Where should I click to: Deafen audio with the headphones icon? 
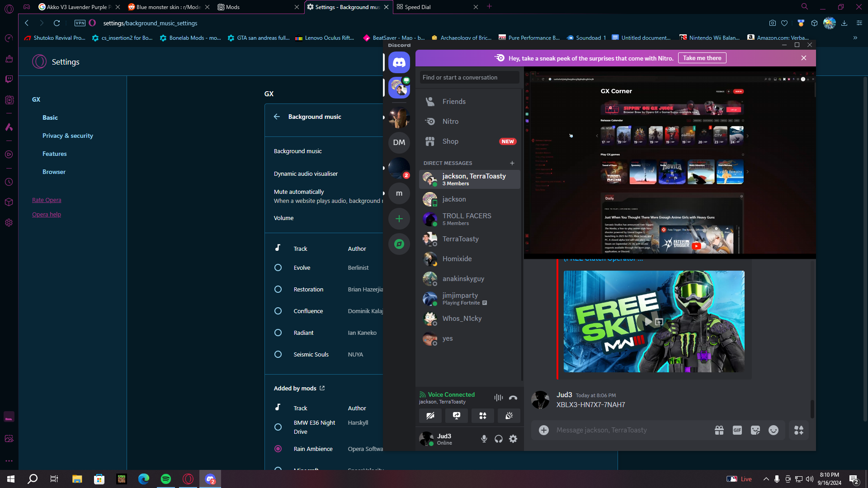tap(499, 439)
